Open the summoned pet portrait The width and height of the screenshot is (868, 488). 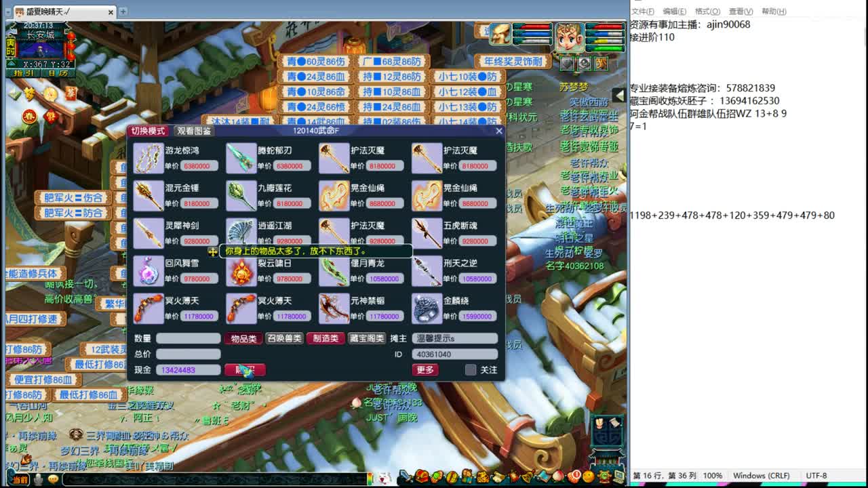(501, 33)
